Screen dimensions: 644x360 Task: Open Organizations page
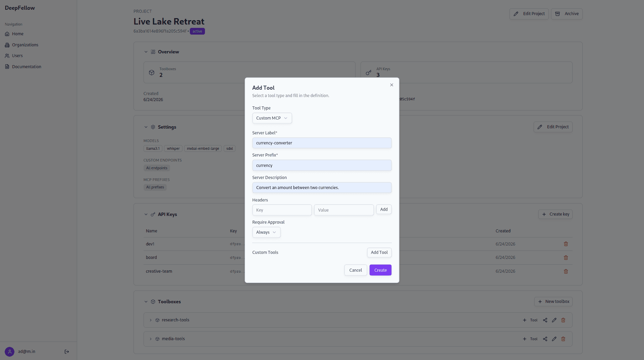pyautogui.click(x=25, y=45)
